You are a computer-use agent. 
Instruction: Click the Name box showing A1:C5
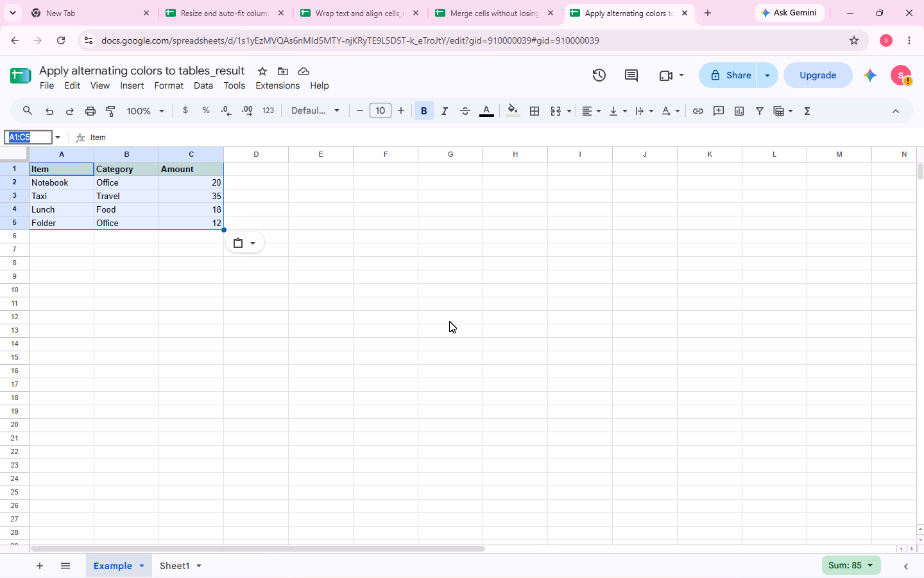click(28, 137)
